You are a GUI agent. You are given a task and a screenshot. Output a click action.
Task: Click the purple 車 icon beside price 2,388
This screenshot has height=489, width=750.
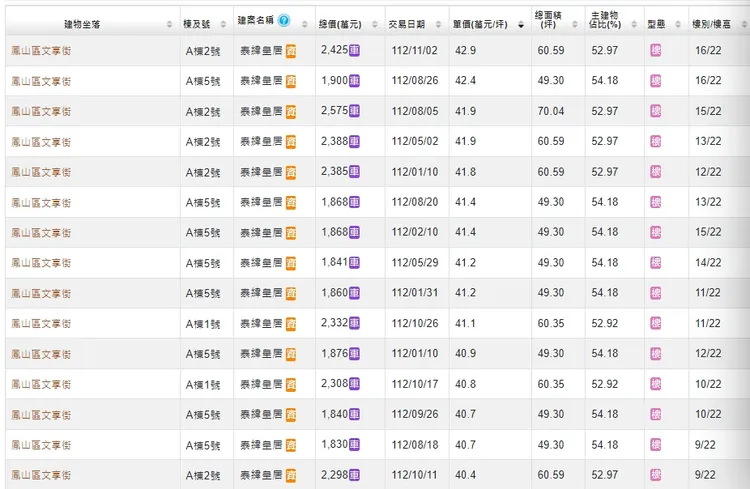click(354, 142)
